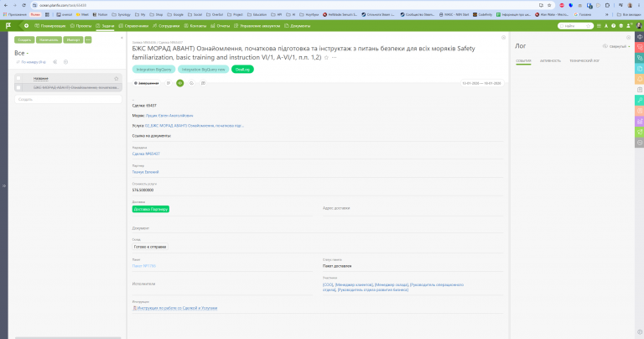Click the star icon inside search field
The height and width of the screenshot is (339, 644).
(589, 26)
